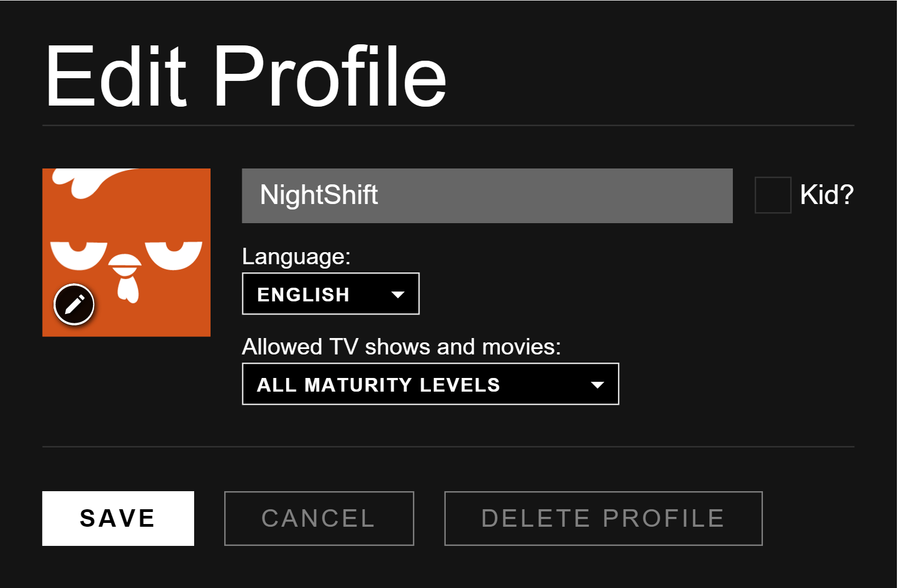
Task: Click the arrow inside the maturity levels box
Action: click(x=597, y=384)
